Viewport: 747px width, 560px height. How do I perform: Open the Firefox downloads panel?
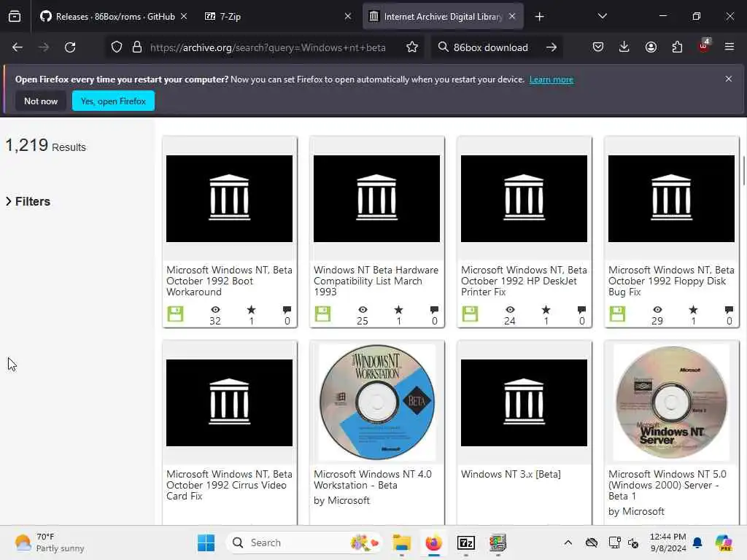624,47
